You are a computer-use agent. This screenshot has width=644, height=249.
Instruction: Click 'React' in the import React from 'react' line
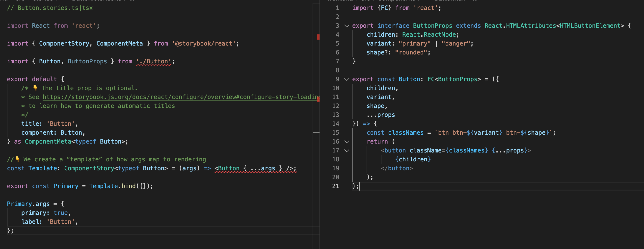(x=41, y=26)
